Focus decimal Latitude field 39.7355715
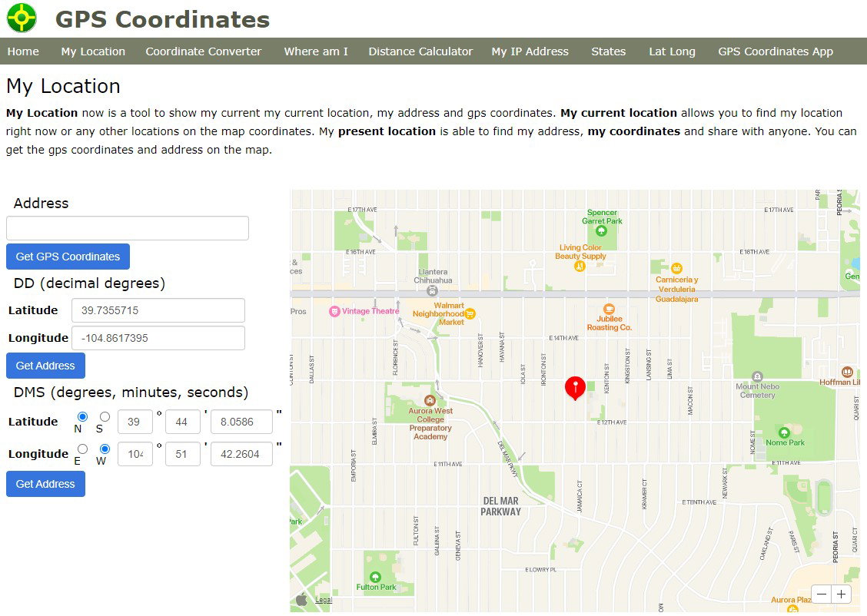Viewport: 867px width, 616px height. point(158,310)
